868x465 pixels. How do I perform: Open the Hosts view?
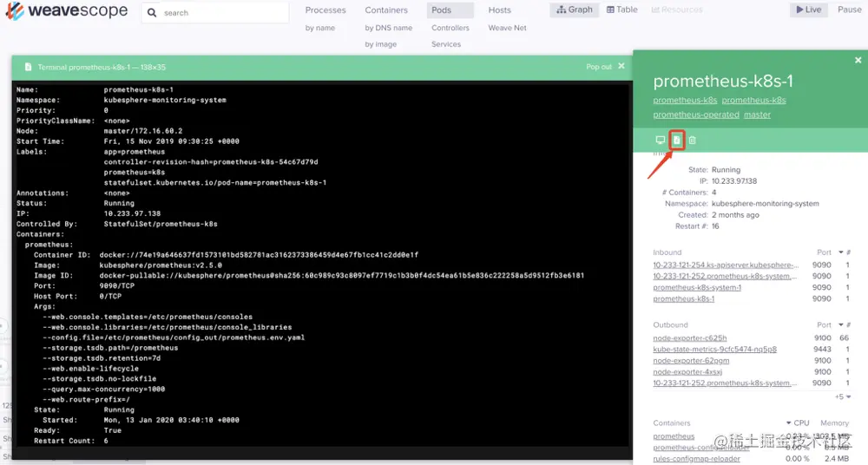(x=499, y=10)
